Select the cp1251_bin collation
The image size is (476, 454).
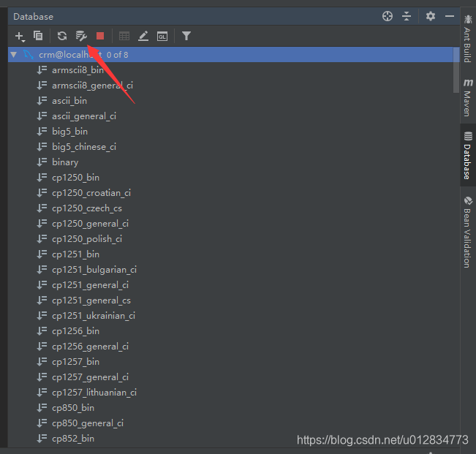[x=75, y=254]
